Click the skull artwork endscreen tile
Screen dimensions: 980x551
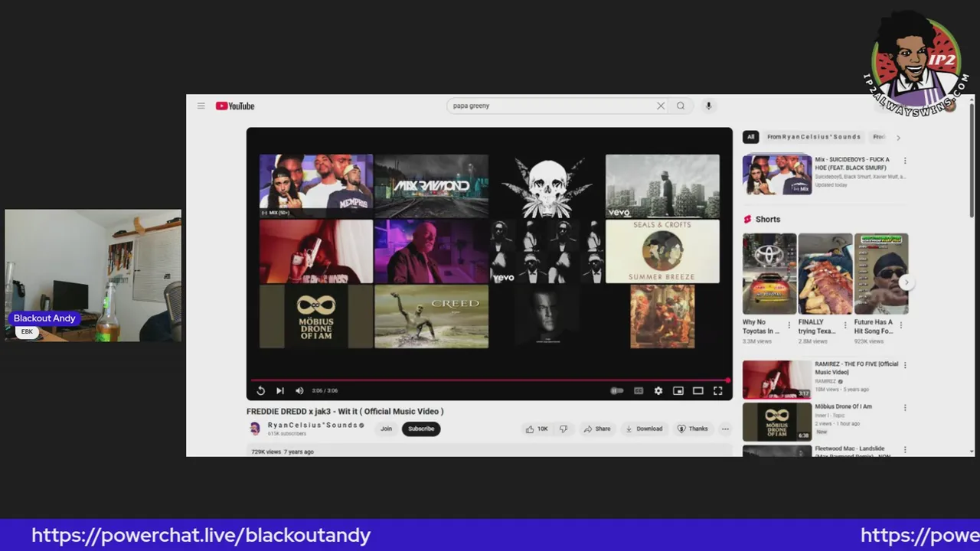547,186
